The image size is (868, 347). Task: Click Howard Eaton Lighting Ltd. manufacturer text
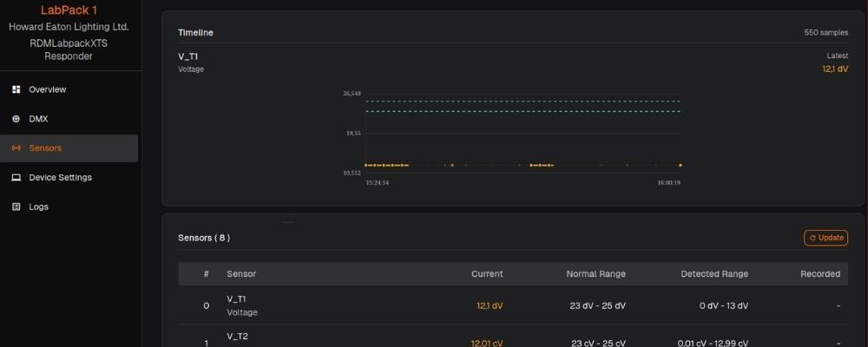pos(69,27)
